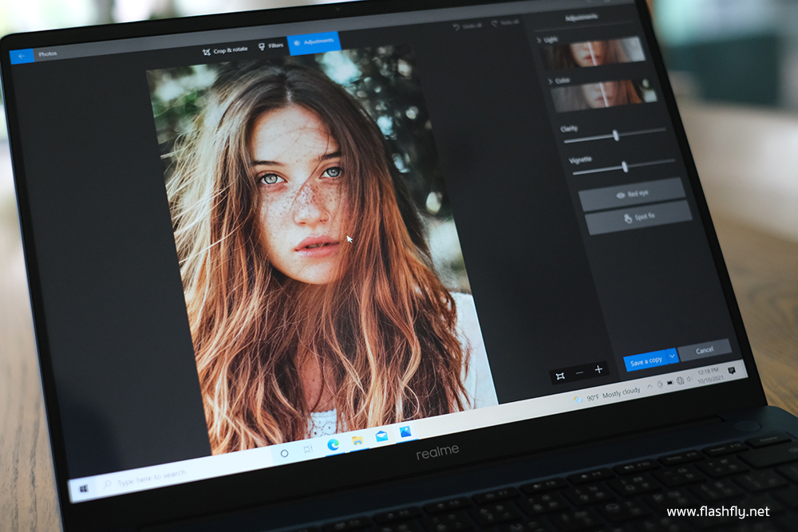Select the Red eye tool

(631, 194)
